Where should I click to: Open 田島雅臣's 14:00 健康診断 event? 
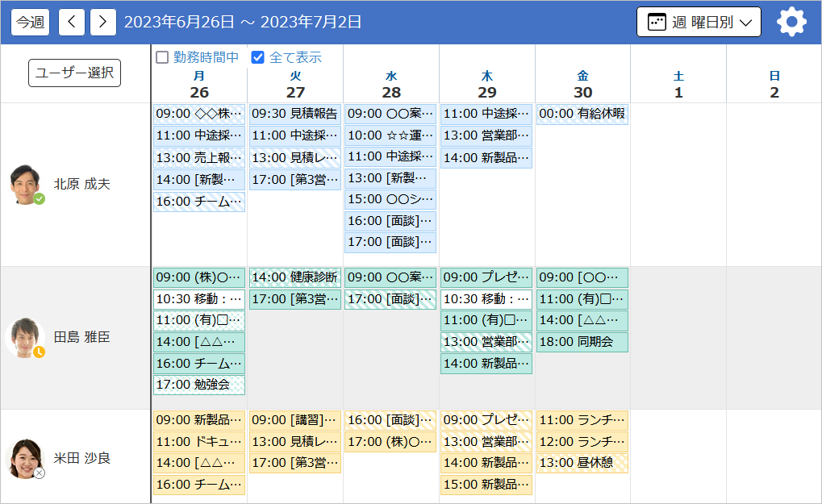pos(294,277)
